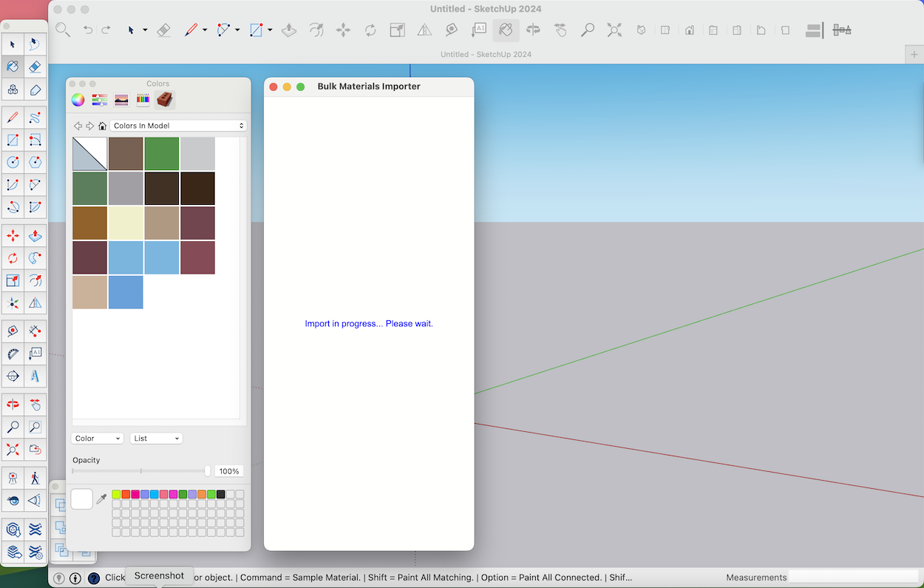Screen dimensions: 924x588
Task: Open the Colors In Model dropdown
Action: 177,126
